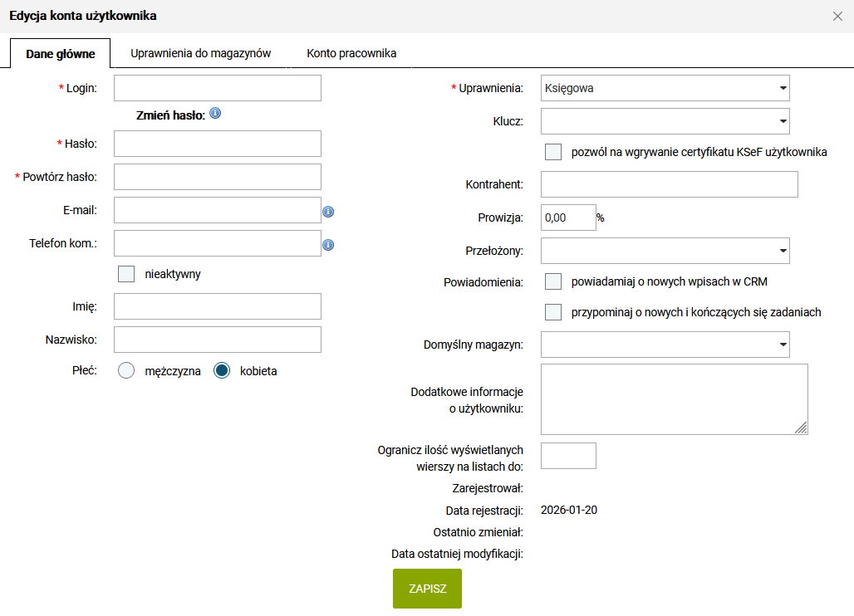The width and height of the screenshot is (854, 616).
Task: Expand the Klucz dropdown list
Action: (665, 121)
